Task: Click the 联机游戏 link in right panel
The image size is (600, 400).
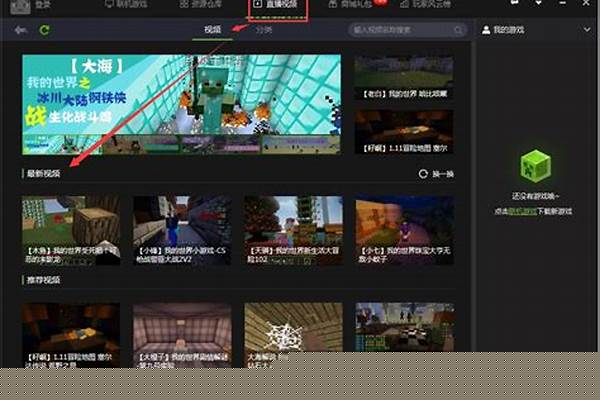Action: coord(524,211)
